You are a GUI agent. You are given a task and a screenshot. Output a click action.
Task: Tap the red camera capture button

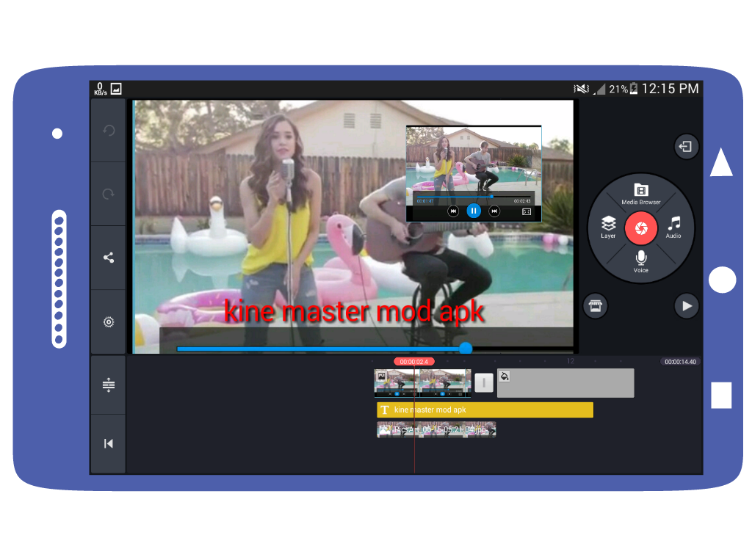(x=640, y=228)
